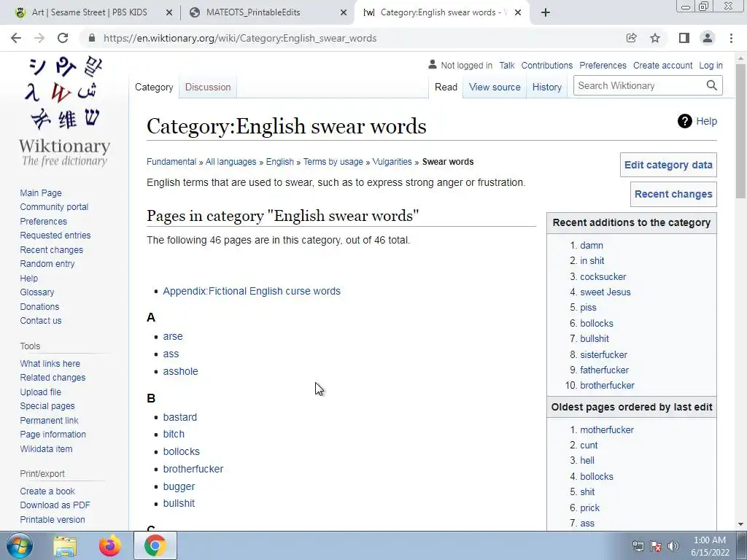747x560 pixels.
Task: Open the Wikidata item sidebar link
Action: tap(46, 449)
